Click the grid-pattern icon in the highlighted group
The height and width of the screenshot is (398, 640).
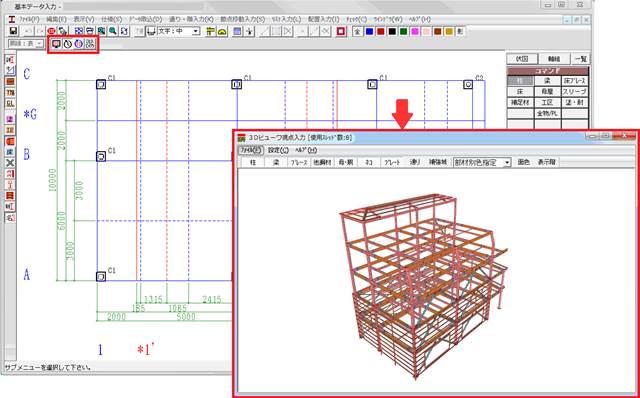tap(90, 44)
